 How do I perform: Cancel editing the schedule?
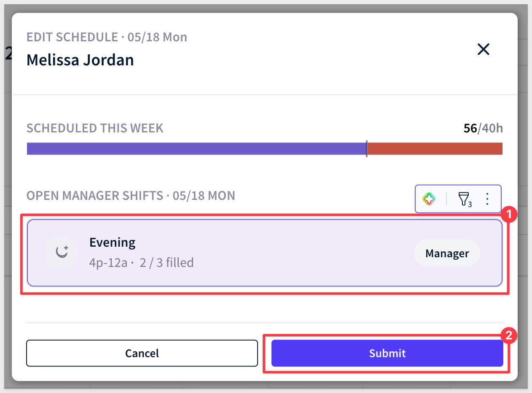[142, 353]
